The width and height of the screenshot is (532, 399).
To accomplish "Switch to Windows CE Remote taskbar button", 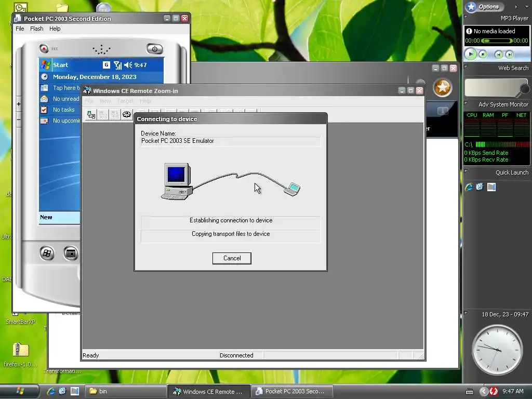I will (x=209, y=391).
